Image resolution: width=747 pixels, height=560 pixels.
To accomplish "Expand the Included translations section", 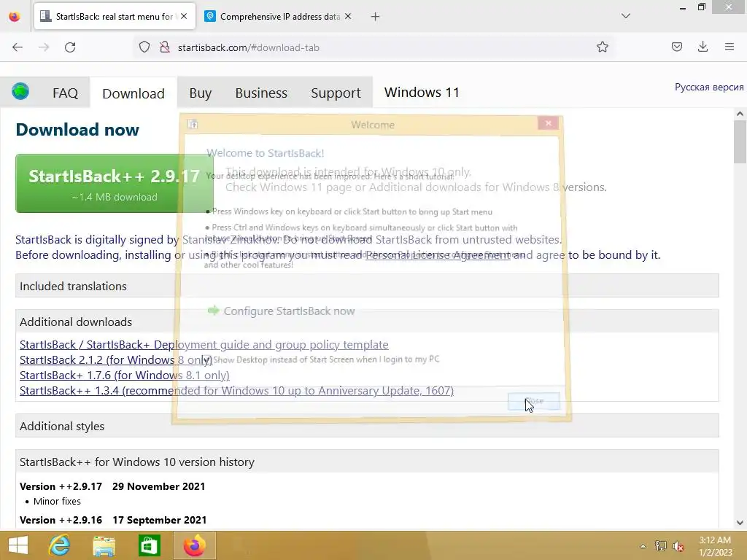I will click(367, 286).
